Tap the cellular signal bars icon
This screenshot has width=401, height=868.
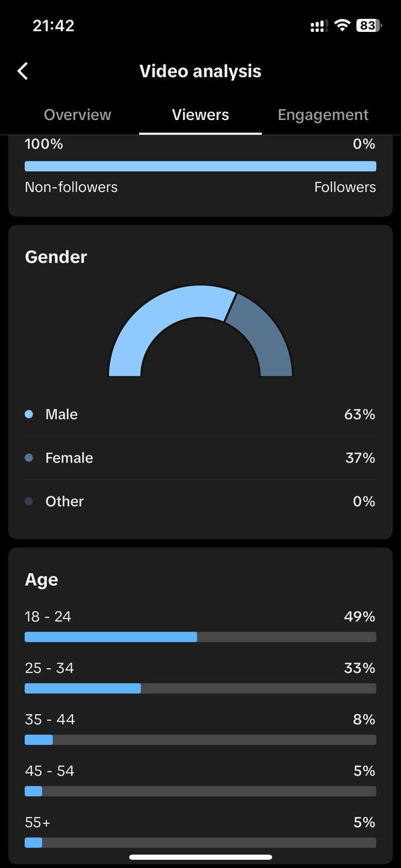point(318,26)
